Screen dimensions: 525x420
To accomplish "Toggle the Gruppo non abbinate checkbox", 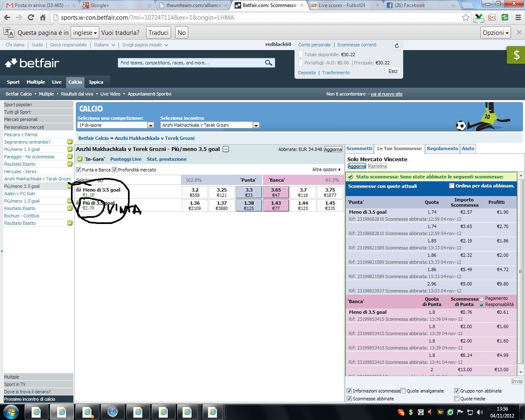I will click(x=457, y=391).
